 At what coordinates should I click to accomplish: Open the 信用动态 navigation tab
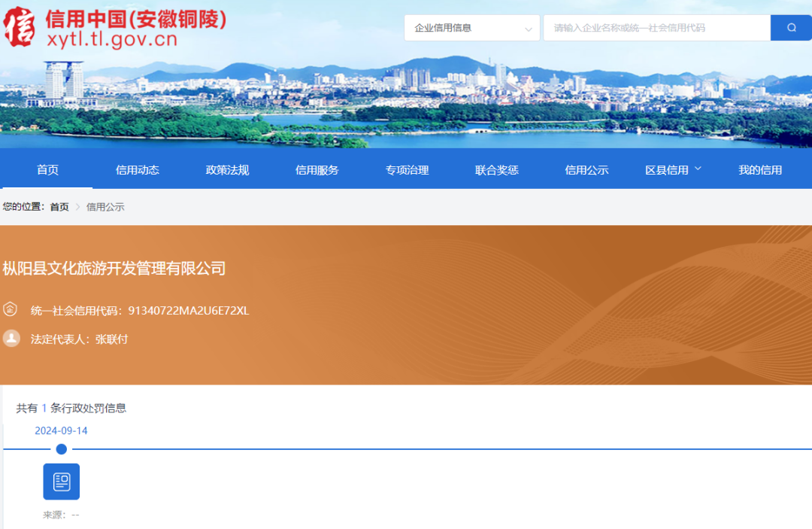coord(138,170)
